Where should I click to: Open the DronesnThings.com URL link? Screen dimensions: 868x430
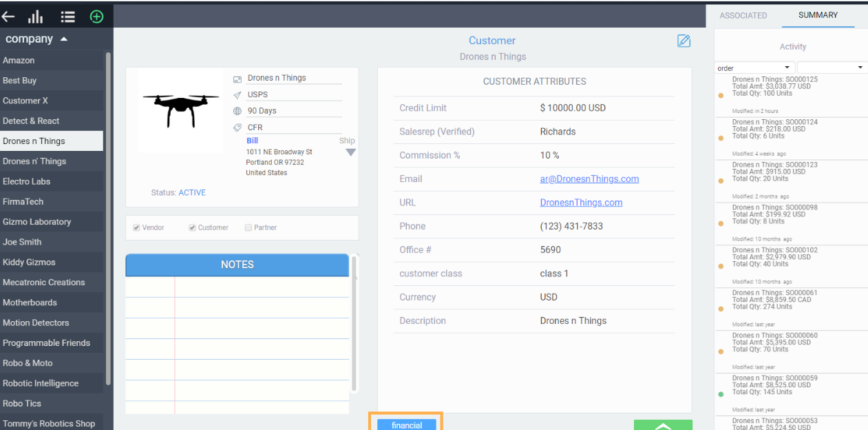[x=581, y=202]
